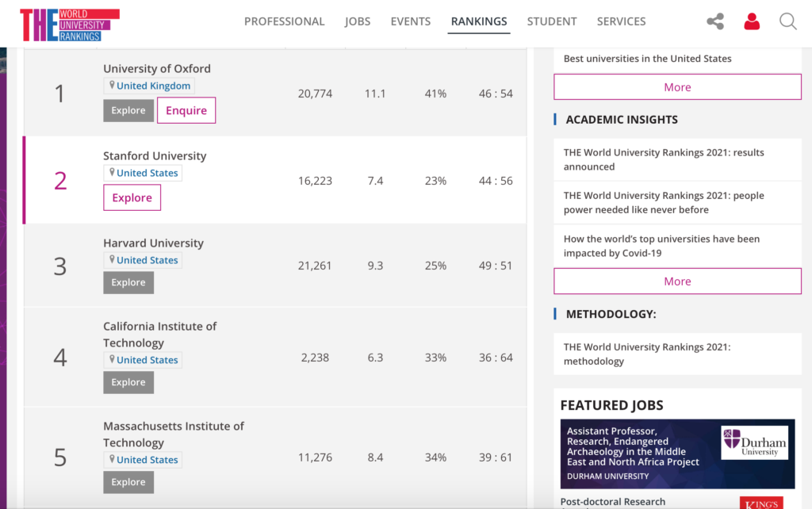Click Stanford's female-male ratio 44 : 56
Viewport: 812px width, 509px height.
pos(496,181)
